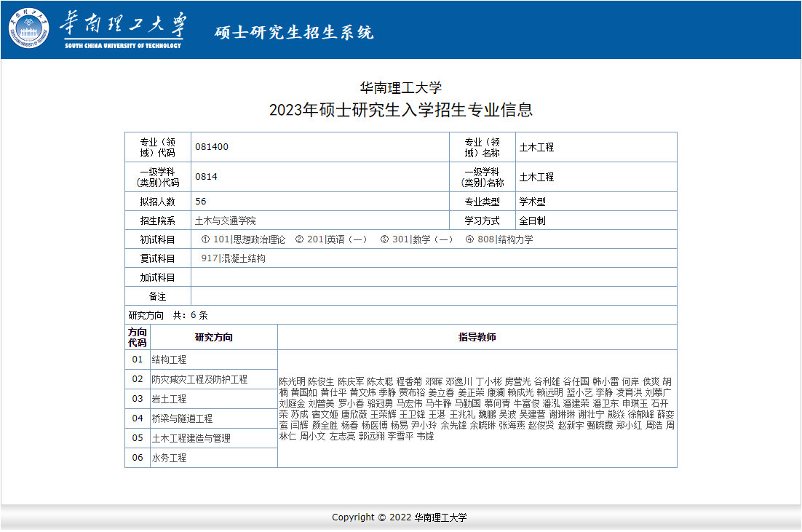Click direction code 01
802x532 pixels.
138,360
